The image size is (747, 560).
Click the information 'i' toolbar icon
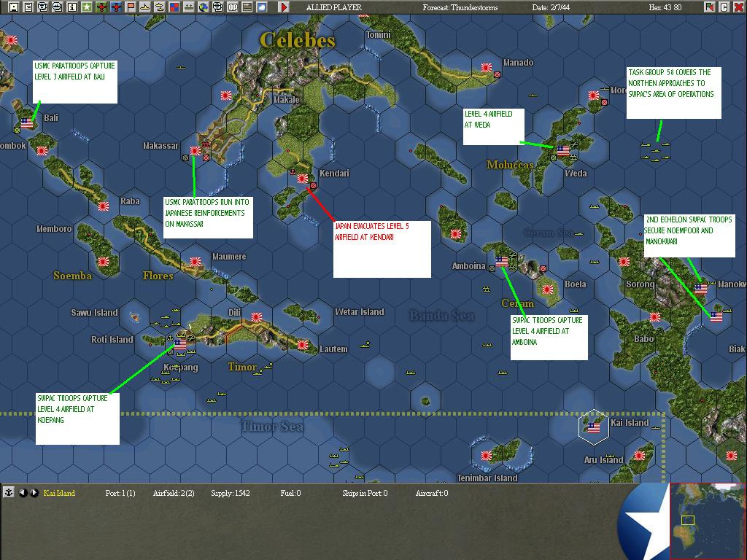point(72,7)
